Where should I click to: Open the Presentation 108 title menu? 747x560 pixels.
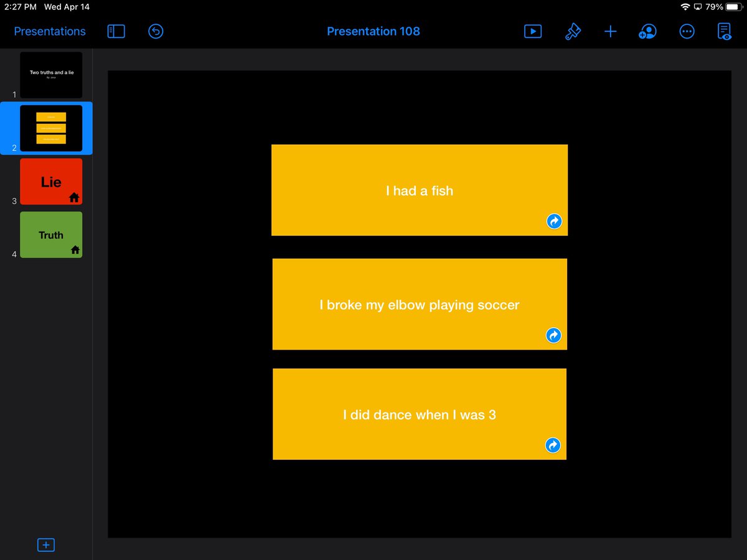click(374, 31)
